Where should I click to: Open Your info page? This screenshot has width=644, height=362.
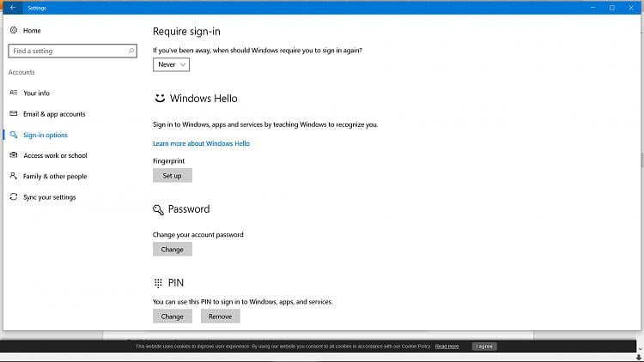(37, 94)
